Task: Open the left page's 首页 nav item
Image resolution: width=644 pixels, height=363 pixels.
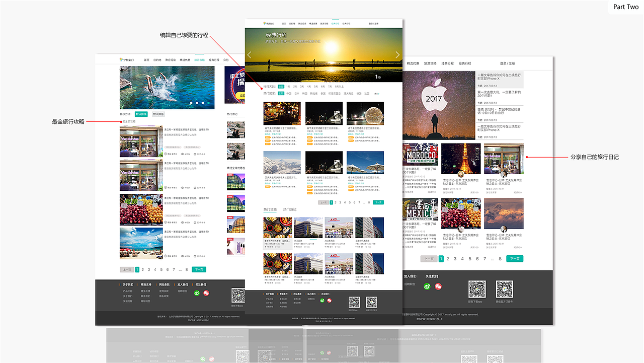Action: tap(146, 60)
